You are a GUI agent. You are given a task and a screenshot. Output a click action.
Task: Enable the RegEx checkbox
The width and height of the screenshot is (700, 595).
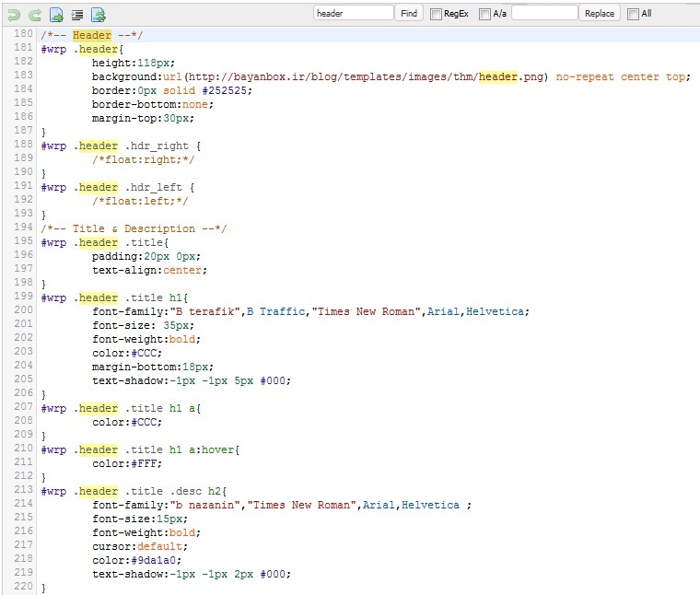[436, 14]
